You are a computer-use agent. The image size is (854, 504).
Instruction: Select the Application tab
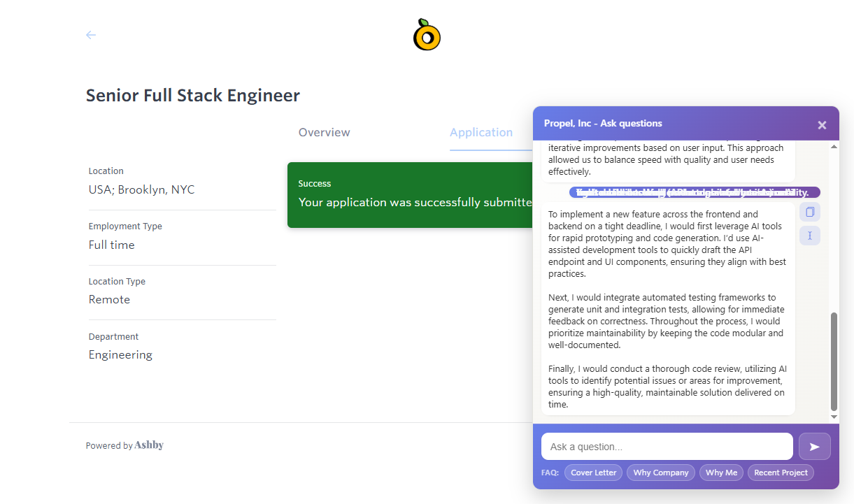[481, 133]
